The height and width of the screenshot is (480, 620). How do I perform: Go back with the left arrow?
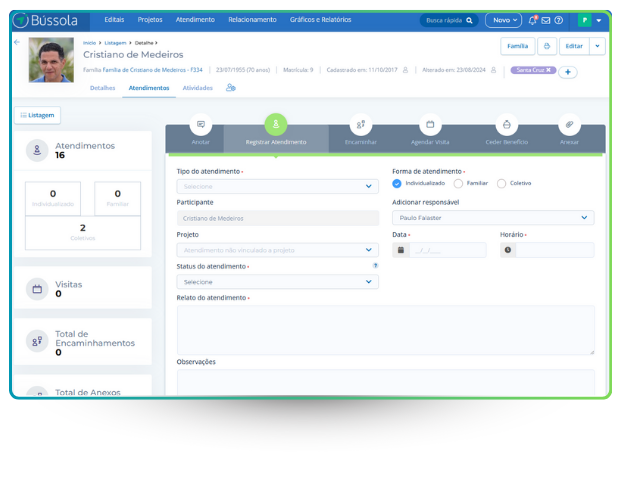click(17, 42)
